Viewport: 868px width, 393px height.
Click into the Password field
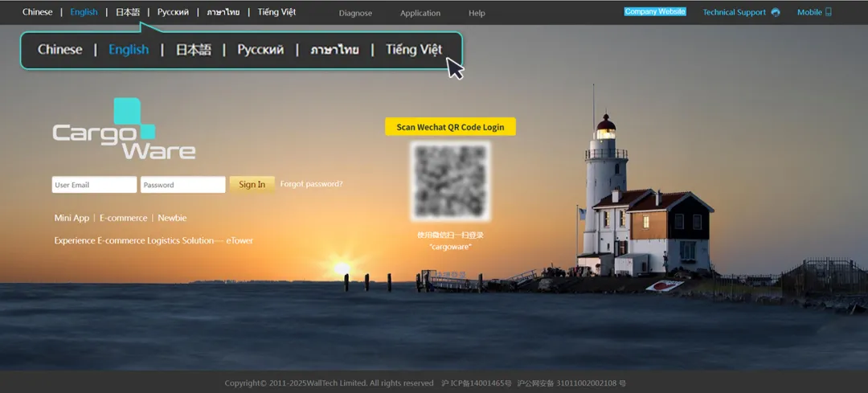coord(182,185)
